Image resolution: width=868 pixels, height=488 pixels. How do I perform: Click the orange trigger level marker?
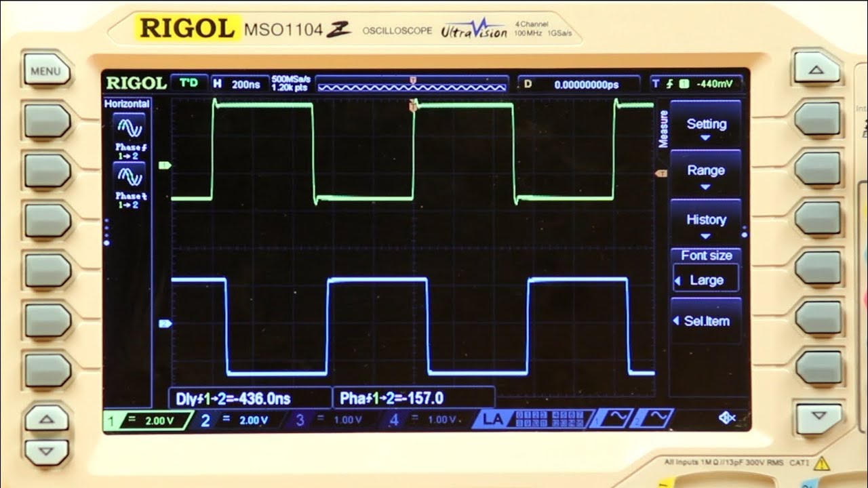(x=660, y=174)
